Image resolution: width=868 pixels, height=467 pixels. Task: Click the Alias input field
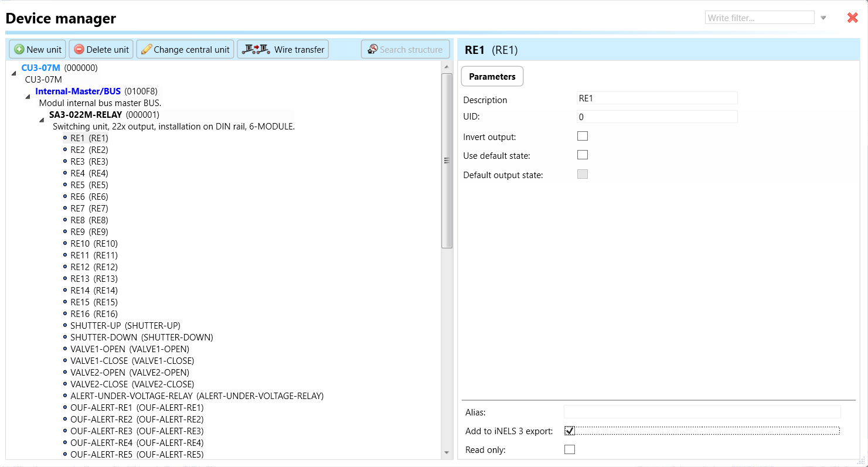tap(702, 412)
